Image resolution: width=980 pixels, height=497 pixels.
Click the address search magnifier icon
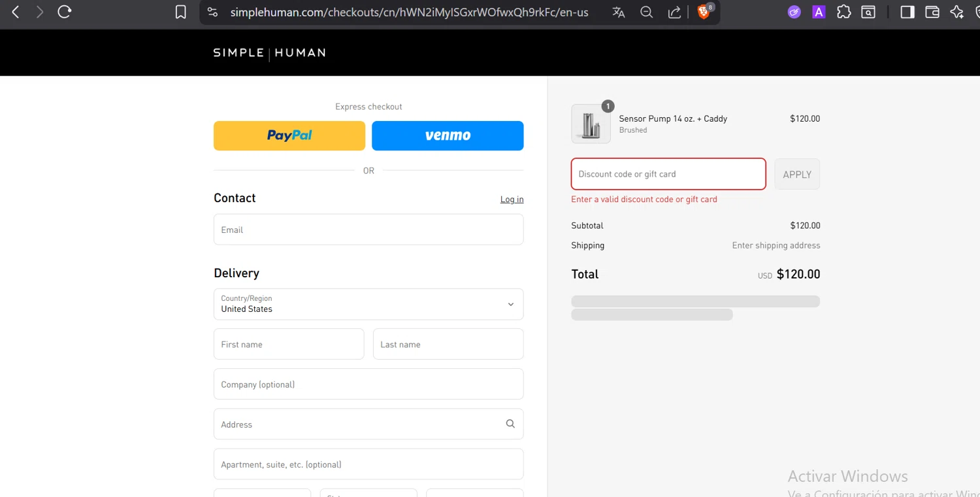pyautogui.click(x=510, y=424)
